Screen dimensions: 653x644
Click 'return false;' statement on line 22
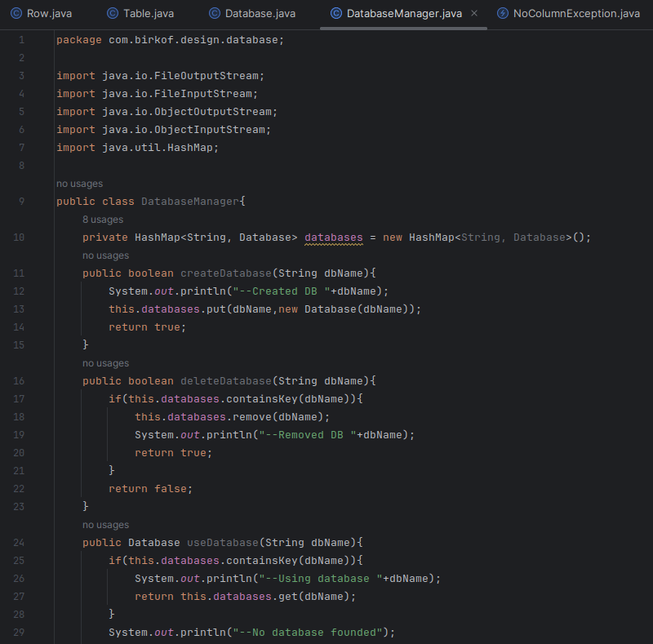tap(150, 489)
